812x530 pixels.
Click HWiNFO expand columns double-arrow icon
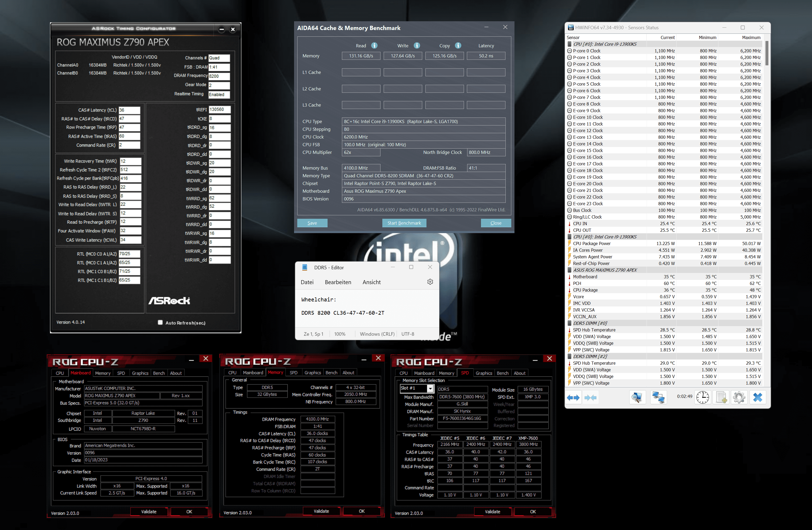573,398
